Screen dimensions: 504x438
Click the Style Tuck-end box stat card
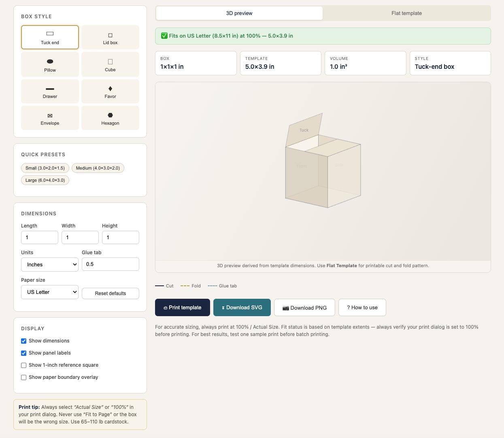[450, 63]
